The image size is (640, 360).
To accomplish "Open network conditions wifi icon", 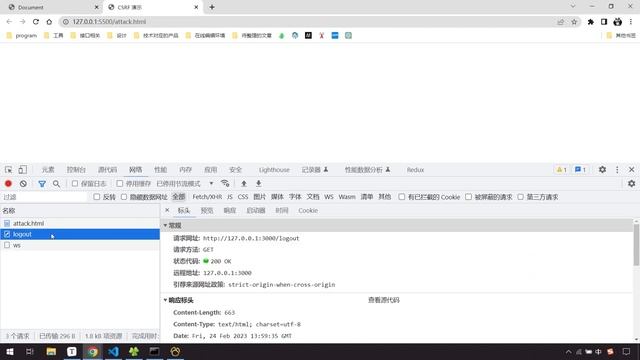I will [225, 183].
